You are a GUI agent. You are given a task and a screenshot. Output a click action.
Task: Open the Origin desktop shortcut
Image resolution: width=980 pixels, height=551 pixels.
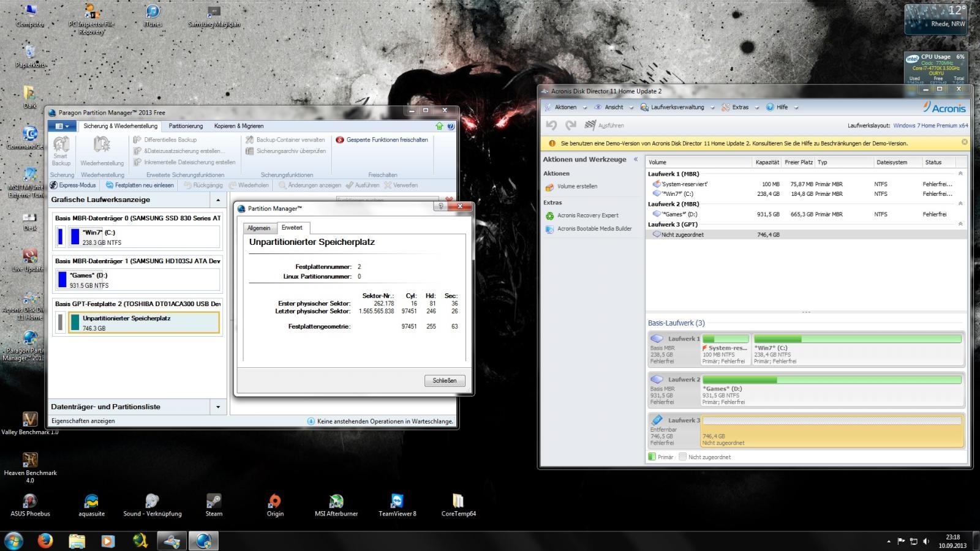coord(275,504)
